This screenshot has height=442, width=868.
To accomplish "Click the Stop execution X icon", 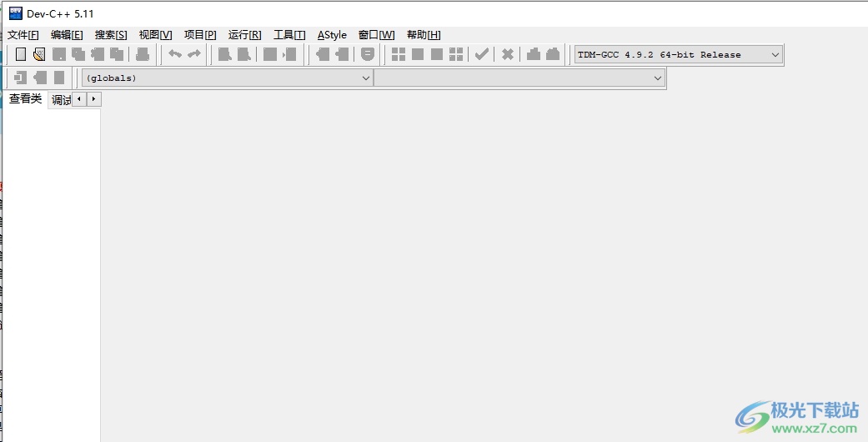I will 507,55.
